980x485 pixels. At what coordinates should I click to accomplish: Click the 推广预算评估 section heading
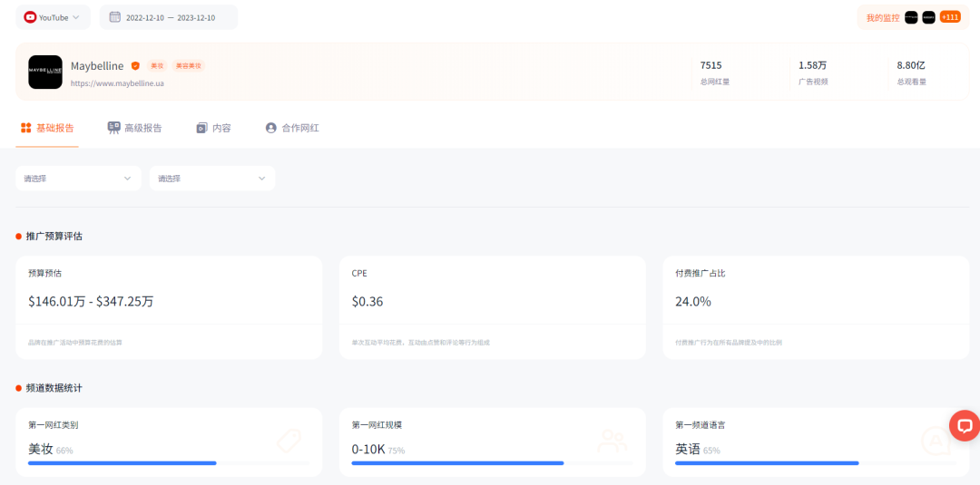(x=54, y=237)
